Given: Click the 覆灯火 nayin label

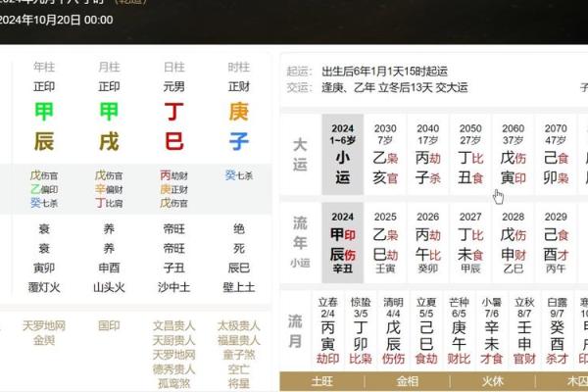Looking at the screenshot, I should click(44, 287).
